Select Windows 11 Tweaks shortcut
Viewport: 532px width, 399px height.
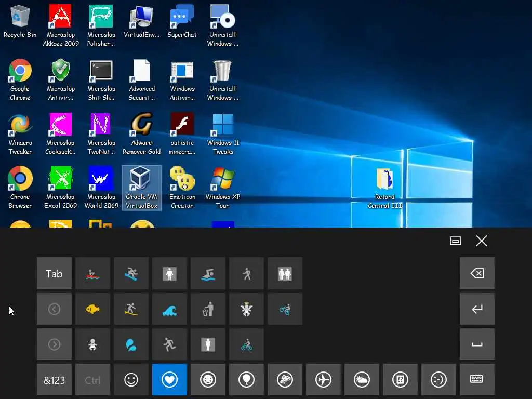click(x=223, y=134)
